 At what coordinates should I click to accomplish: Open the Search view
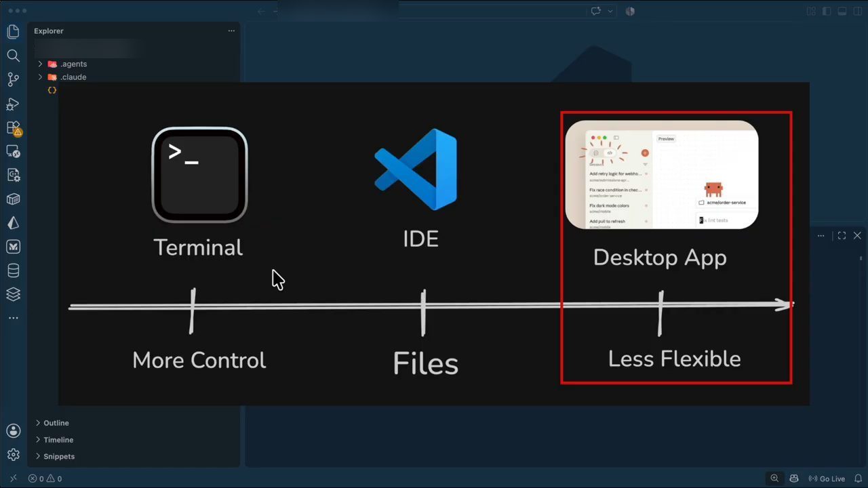pyautogui.click(x=13, y=56)
